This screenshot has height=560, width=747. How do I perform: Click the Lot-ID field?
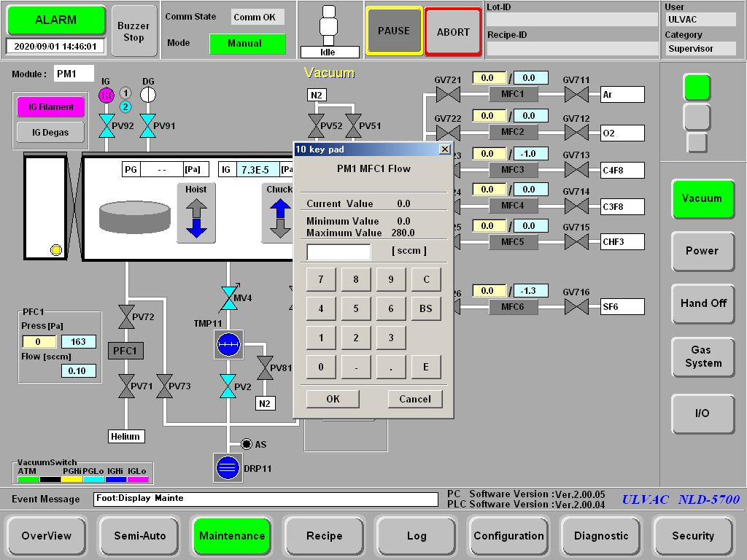pos(572,20)
